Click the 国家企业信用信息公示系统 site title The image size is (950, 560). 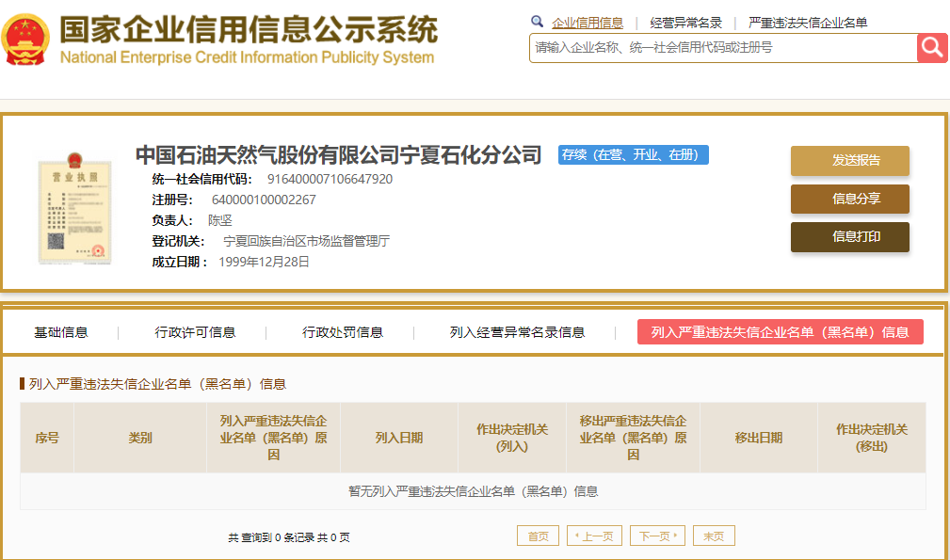point(249,29)
